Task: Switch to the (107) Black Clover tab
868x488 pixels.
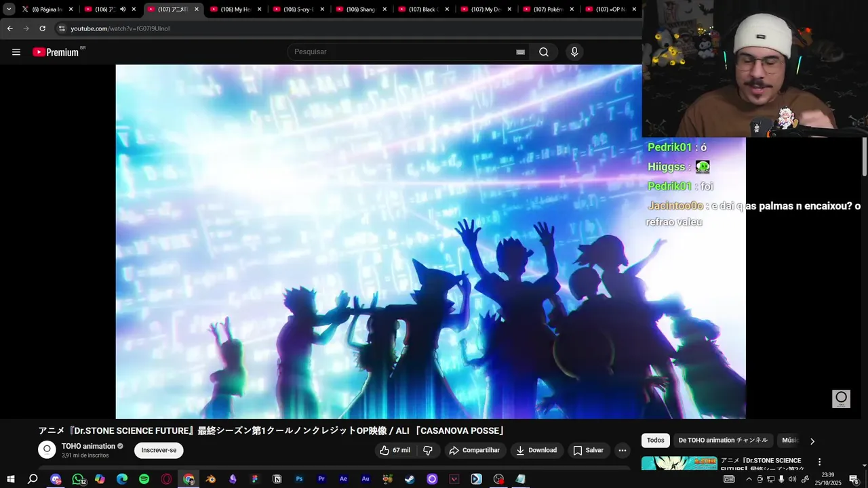Action: point(422,9)
